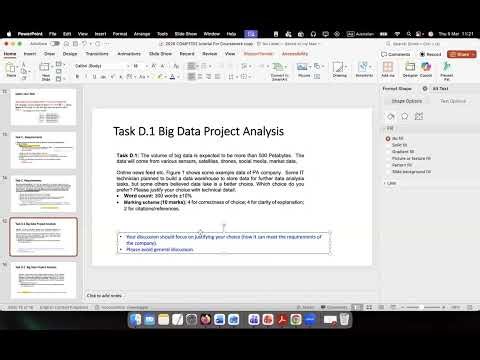This screenshot has height=360, width=480.
Task: Select the Task D.1 slide title text
Action: click(x=198, y=131)
